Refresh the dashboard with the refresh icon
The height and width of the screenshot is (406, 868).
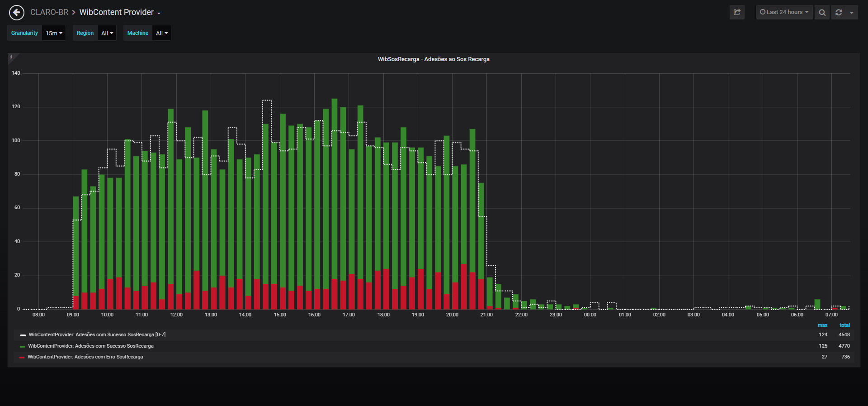pyautogui.click(x=839, y=12)
